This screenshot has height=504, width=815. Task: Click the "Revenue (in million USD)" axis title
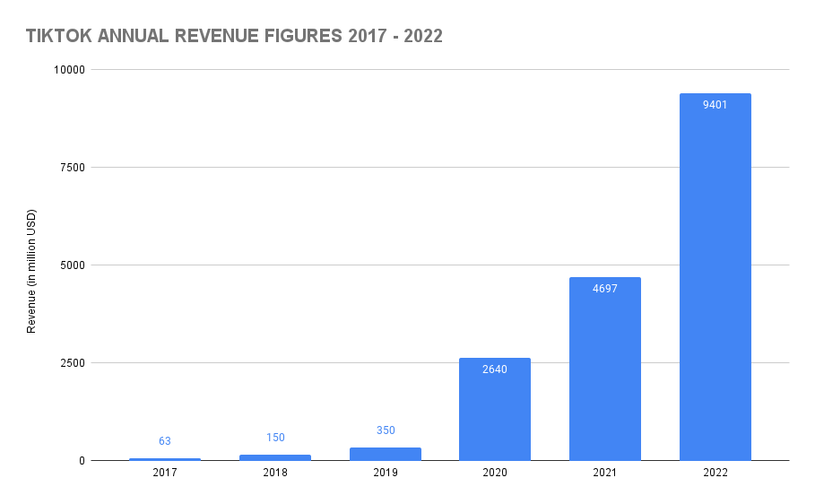click(31, 272)
